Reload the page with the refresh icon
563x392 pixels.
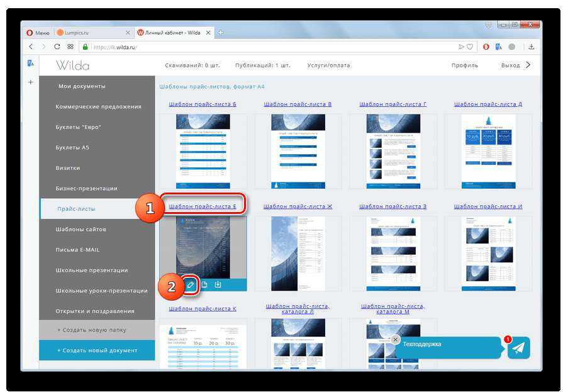point(57,47)
